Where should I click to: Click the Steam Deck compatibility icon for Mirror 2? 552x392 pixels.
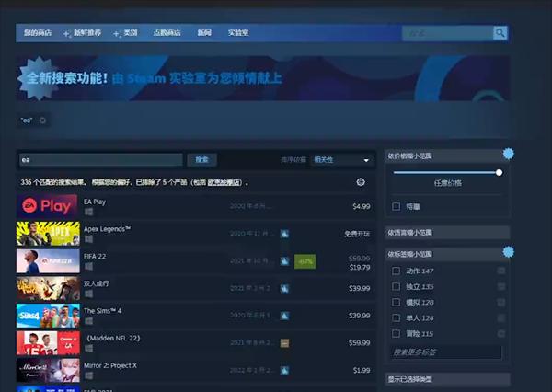284,370
